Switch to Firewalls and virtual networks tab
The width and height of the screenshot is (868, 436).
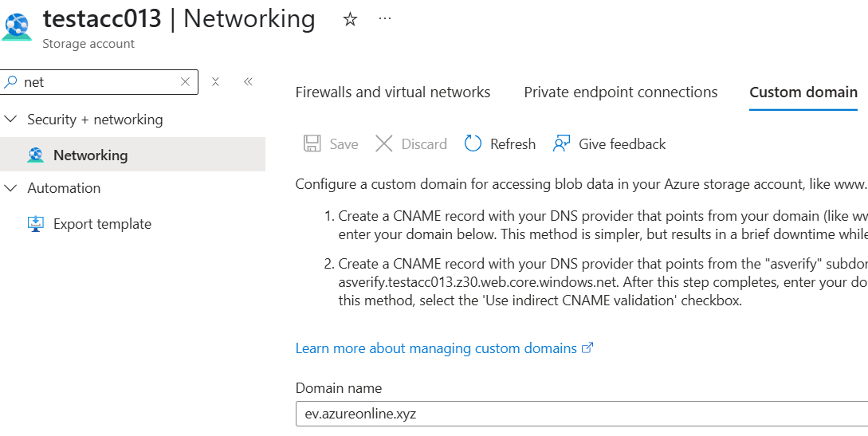[392, 92]
